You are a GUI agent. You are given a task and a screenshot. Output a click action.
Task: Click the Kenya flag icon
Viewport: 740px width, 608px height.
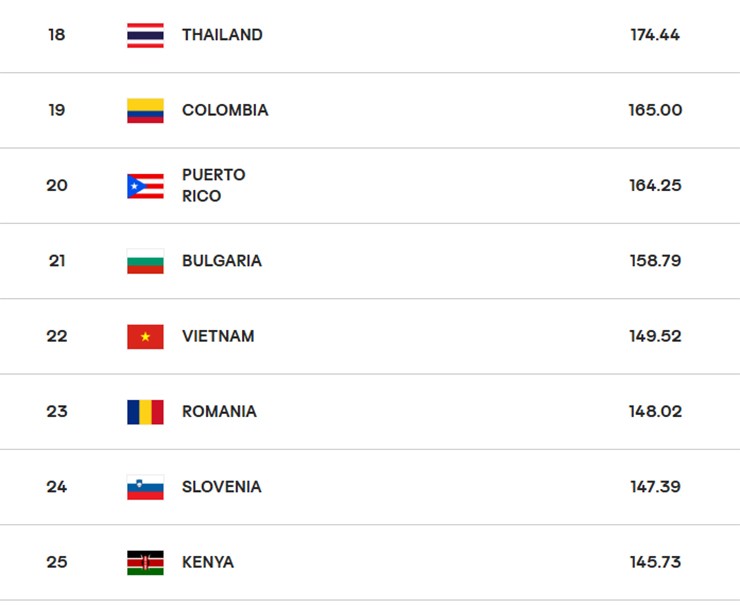tap(145, 562)
